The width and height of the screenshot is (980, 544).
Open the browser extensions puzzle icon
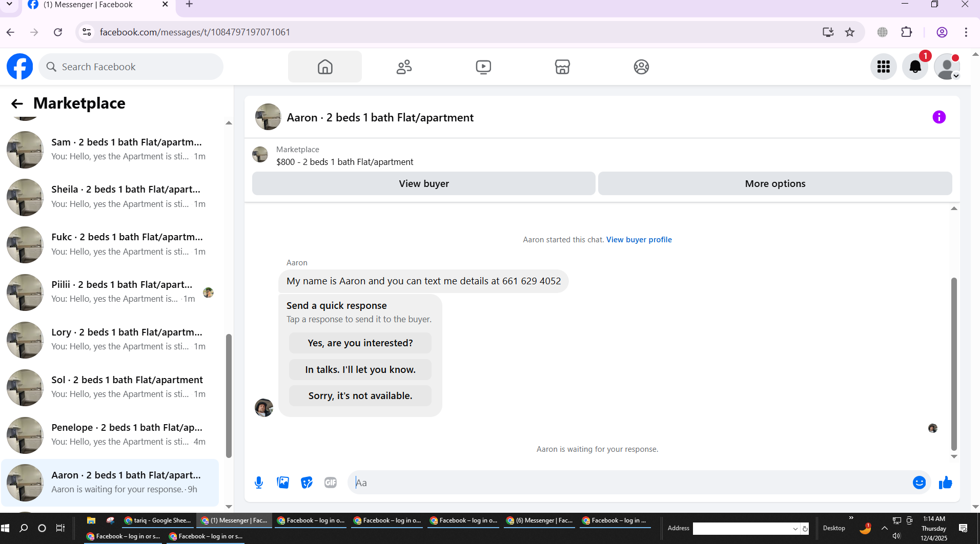[907, 32]
